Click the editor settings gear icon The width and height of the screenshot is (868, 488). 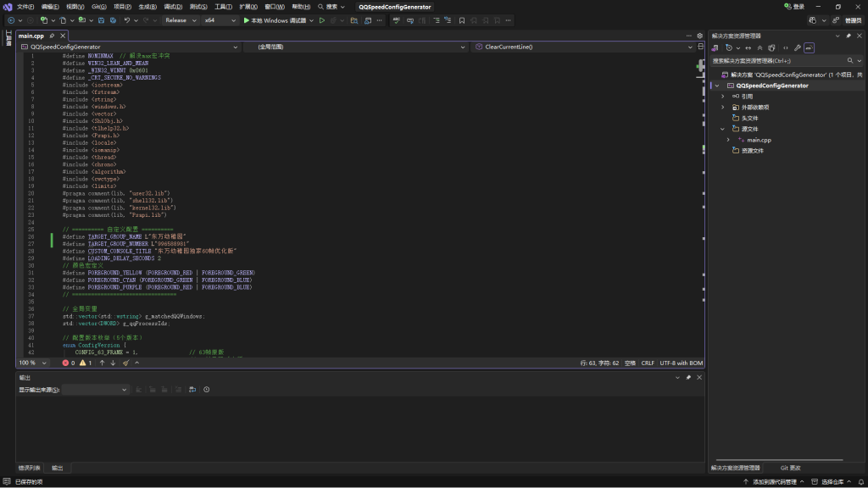coord(699,36)
